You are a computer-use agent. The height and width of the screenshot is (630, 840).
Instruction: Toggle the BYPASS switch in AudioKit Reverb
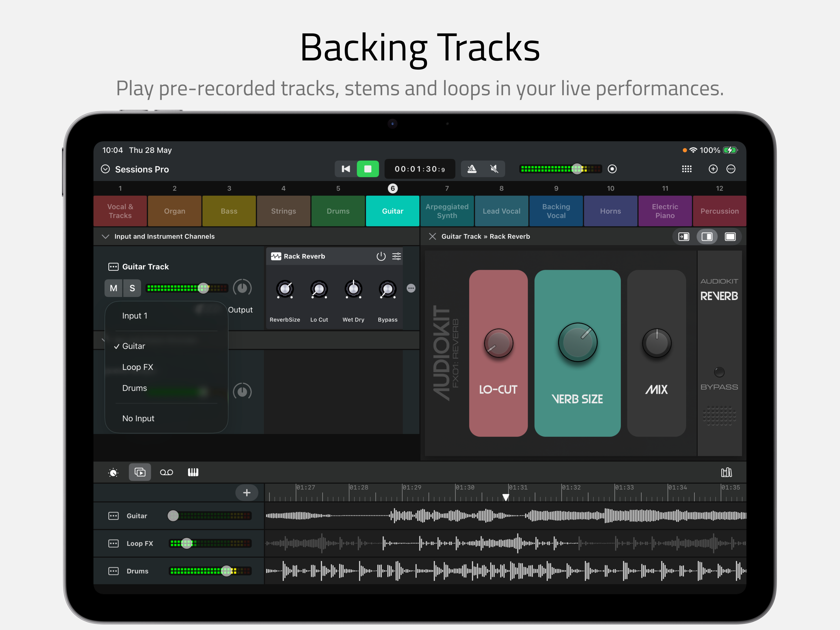(719, 372)
